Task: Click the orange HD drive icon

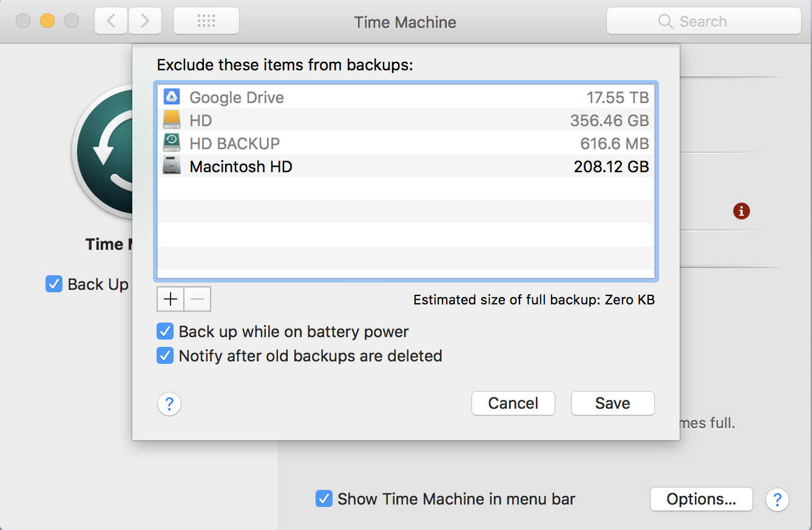Action: (x=172, y=120)
